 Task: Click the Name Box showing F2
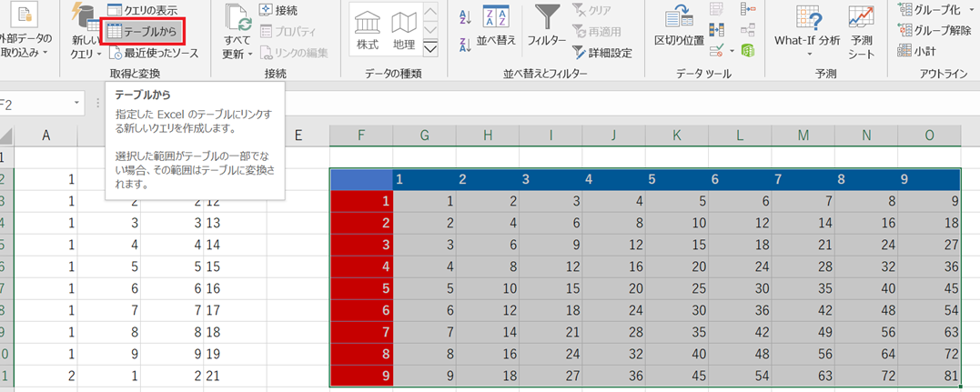36,103
